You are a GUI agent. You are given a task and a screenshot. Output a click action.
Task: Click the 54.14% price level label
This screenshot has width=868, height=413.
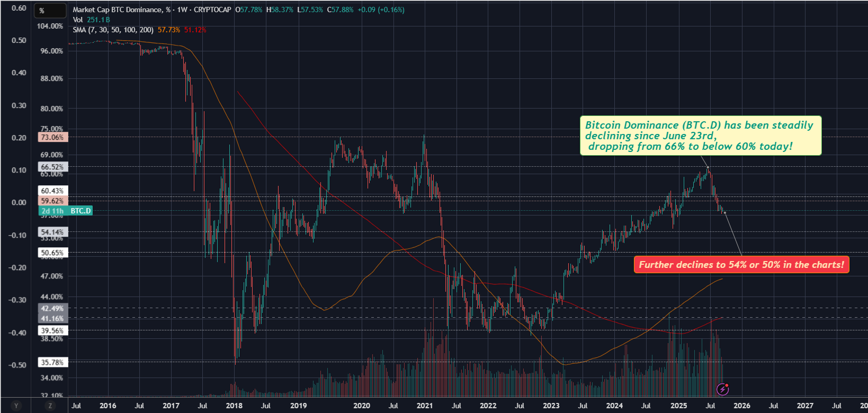(x=52, y=232)
